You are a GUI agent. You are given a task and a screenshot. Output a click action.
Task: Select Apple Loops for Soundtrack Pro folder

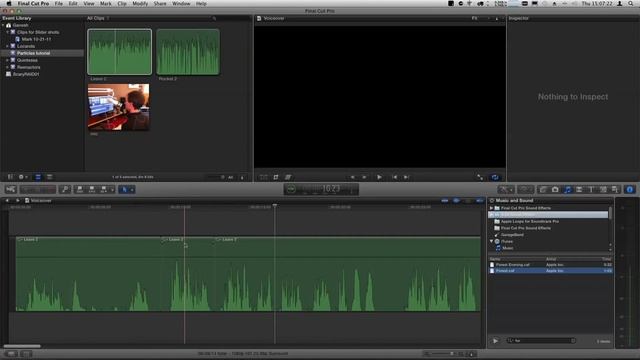[529, 221]
